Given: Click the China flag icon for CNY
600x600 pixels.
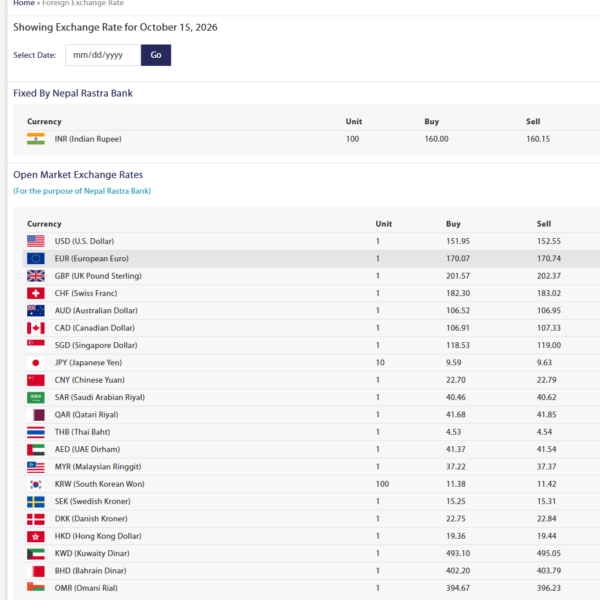Looking at the screenshot, I should click(36, 380).
